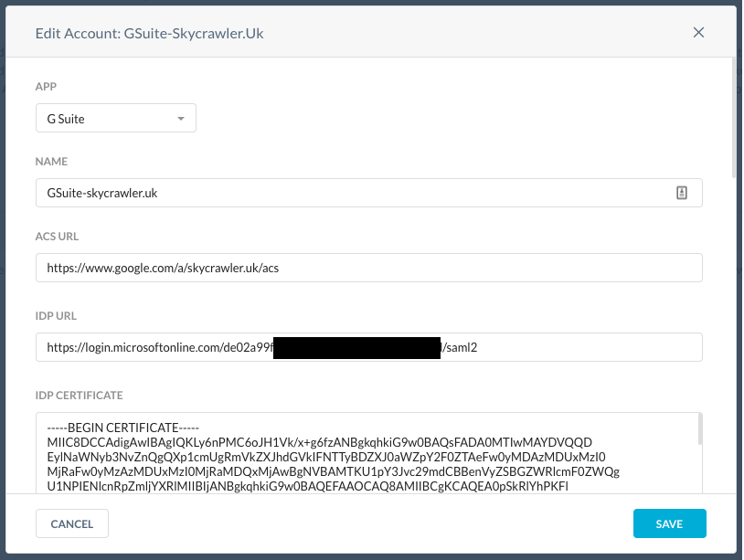The width and height of the screenshot is (744, 560).
Task: Click inside the ACS URL text box
Action: (x=368, y=268)
